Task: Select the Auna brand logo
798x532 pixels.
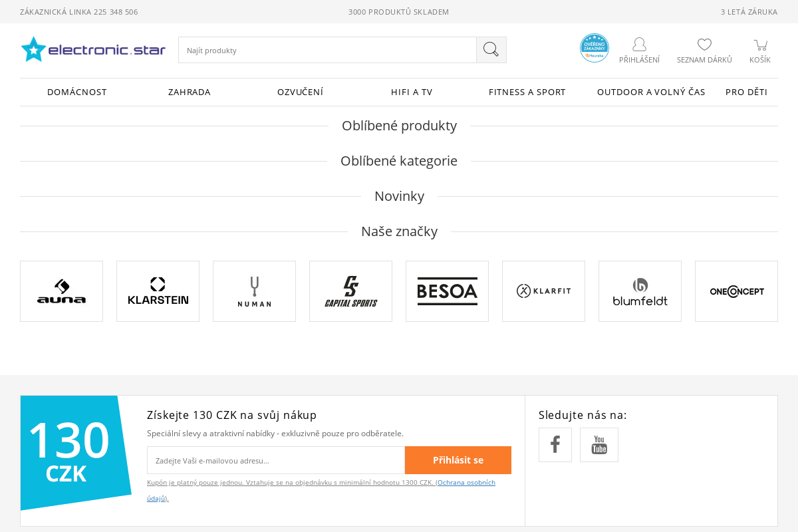Action: point(61,291)
